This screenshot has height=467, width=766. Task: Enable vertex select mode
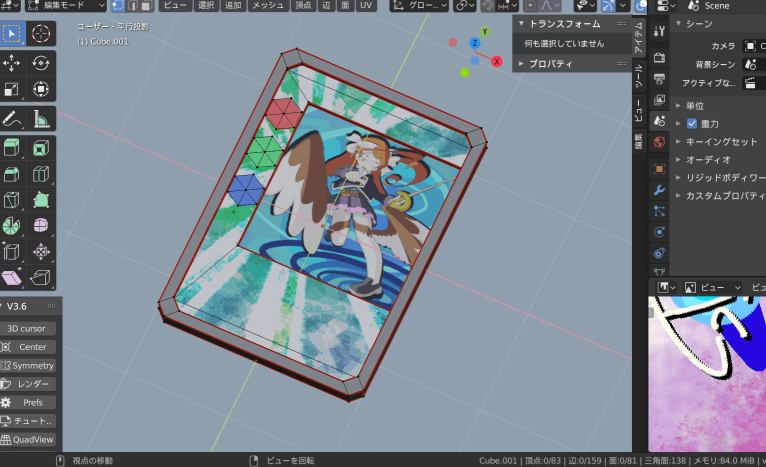click(118, 6)
